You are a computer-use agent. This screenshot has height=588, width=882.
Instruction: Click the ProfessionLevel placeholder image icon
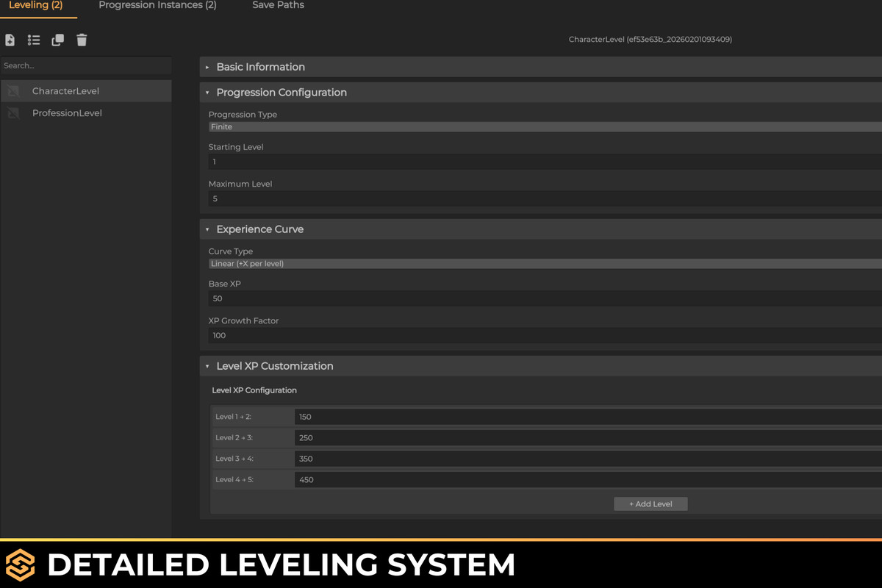(x=13, y=113)
